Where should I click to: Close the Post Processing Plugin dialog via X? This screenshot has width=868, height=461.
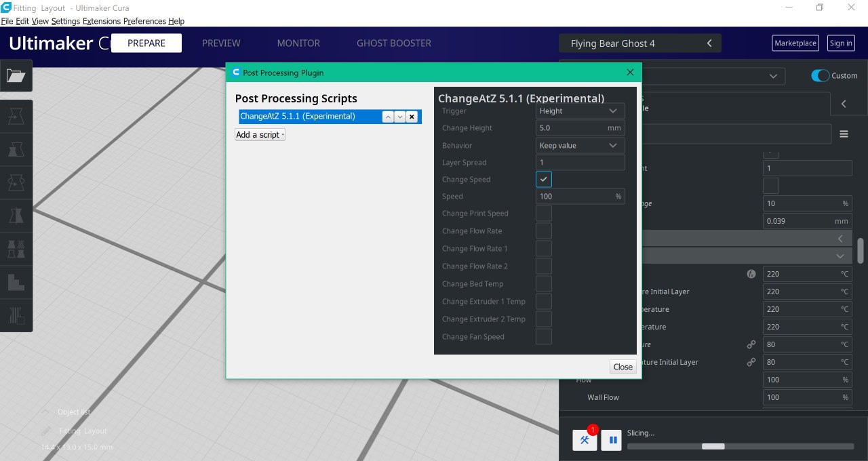click(630, 73)
